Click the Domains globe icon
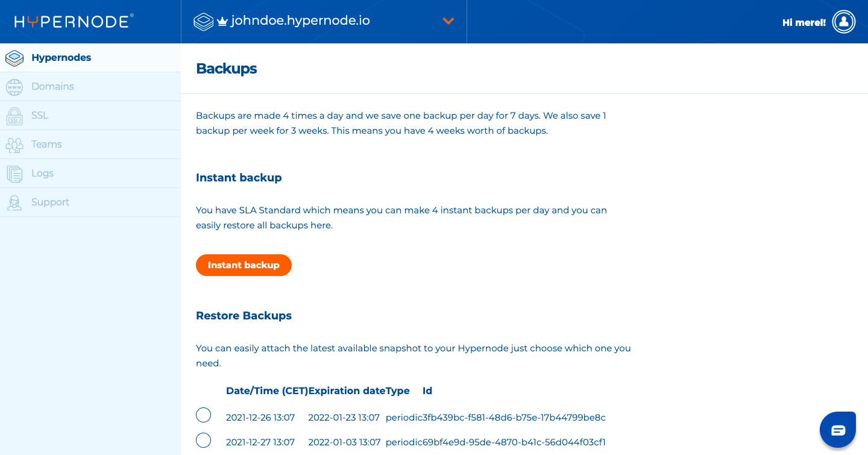Viewport: 868px width, 455px height. pos(14,87)
